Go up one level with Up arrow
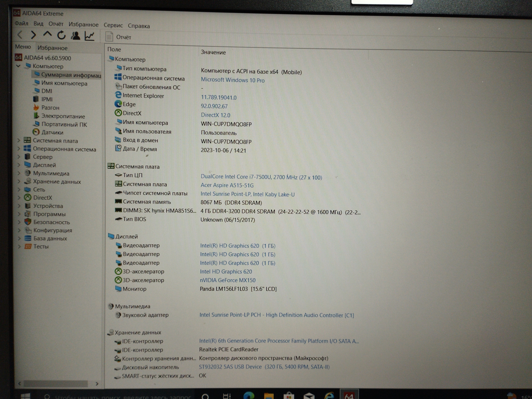Viewport: 532px width, 399px height. pos(47,35)
